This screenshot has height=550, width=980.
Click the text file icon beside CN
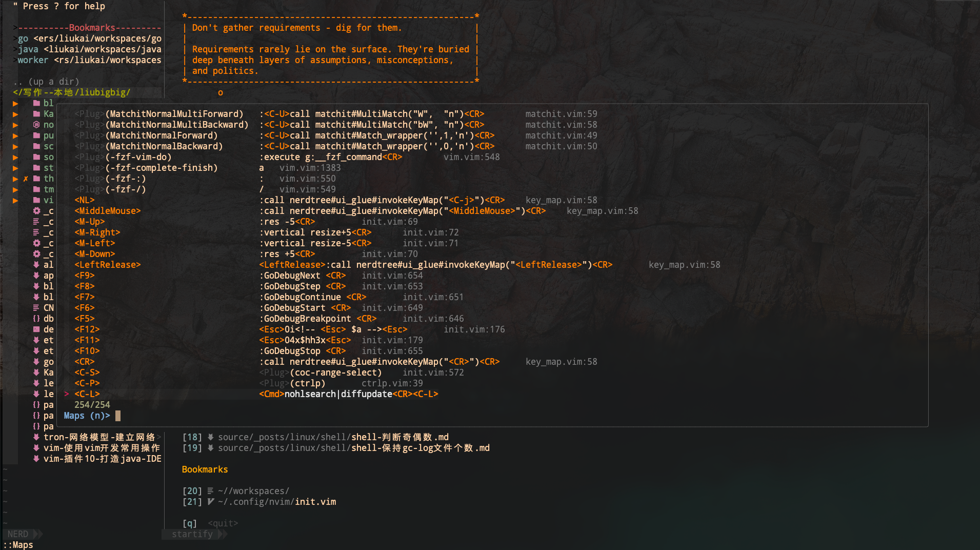[36, 308]
